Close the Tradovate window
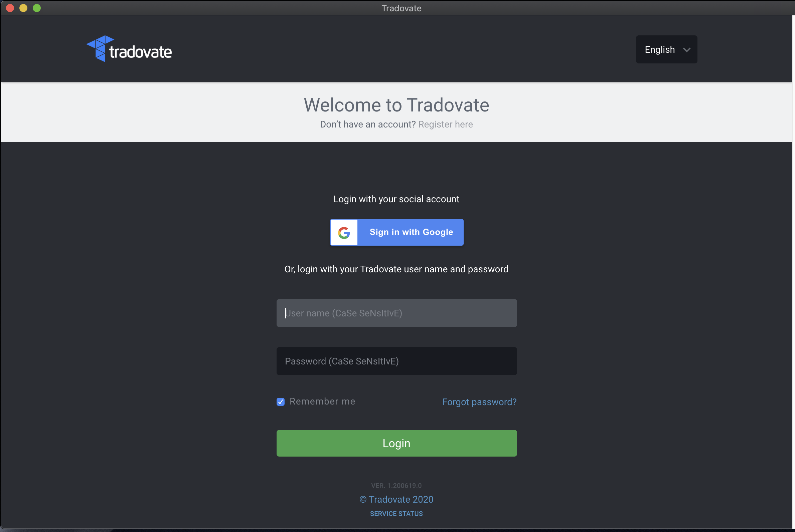Viewport: 795px width, 532px height. 10,8
